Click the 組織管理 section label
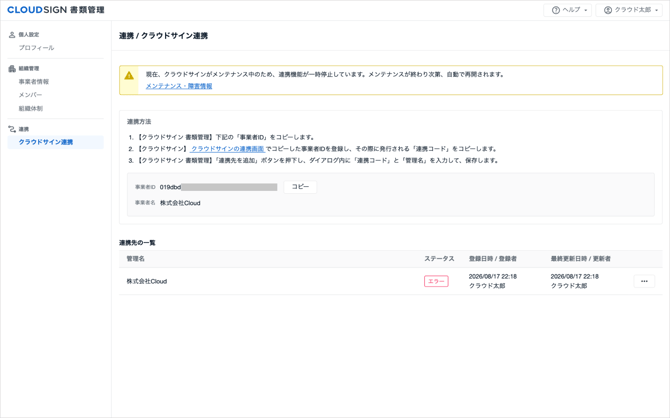 click(x=29, y=68)
